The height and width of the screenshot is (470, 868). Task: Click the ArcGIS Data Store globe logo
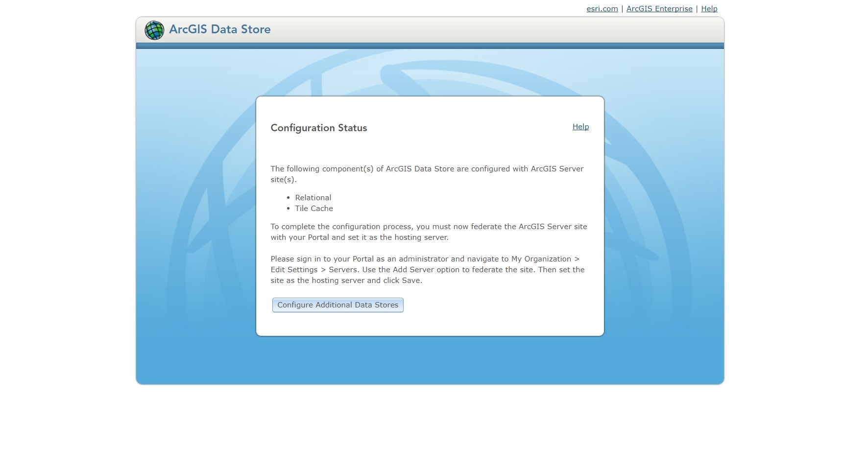click(154, 30)
